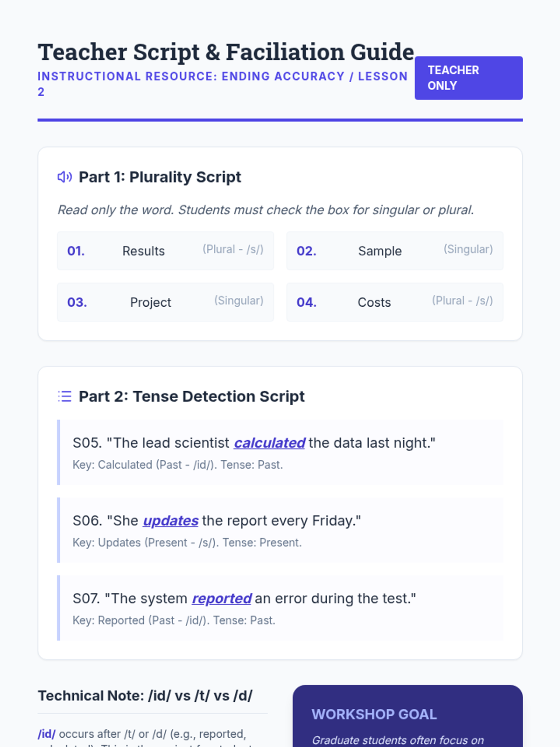Select item 03 Project card
Image resolution: width=560 pixels, height=747 pixels.
pos(165,302)
